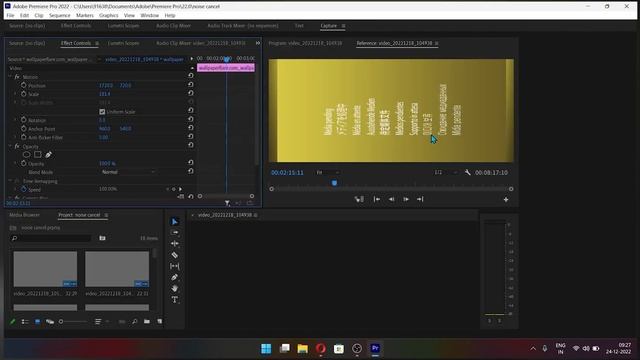Select the Selection tool arrow

[x=175, y=222]
